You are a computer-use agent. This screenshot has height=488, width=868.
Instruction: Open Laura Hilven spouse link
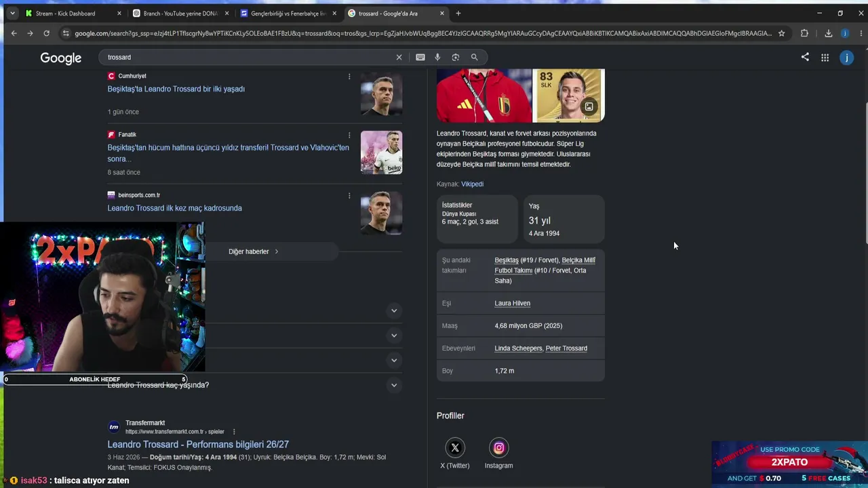(x=513, y=304)
